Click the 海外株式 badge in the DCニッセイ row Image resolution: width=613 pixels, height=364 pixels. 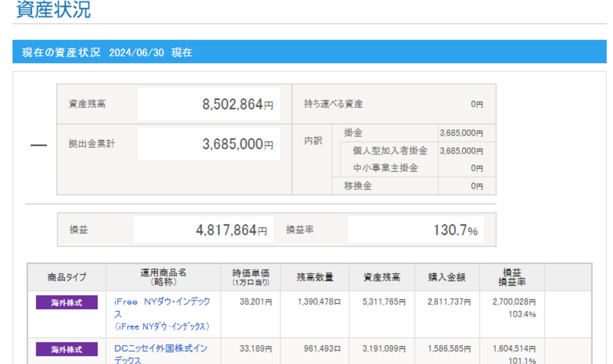[66, 349]
